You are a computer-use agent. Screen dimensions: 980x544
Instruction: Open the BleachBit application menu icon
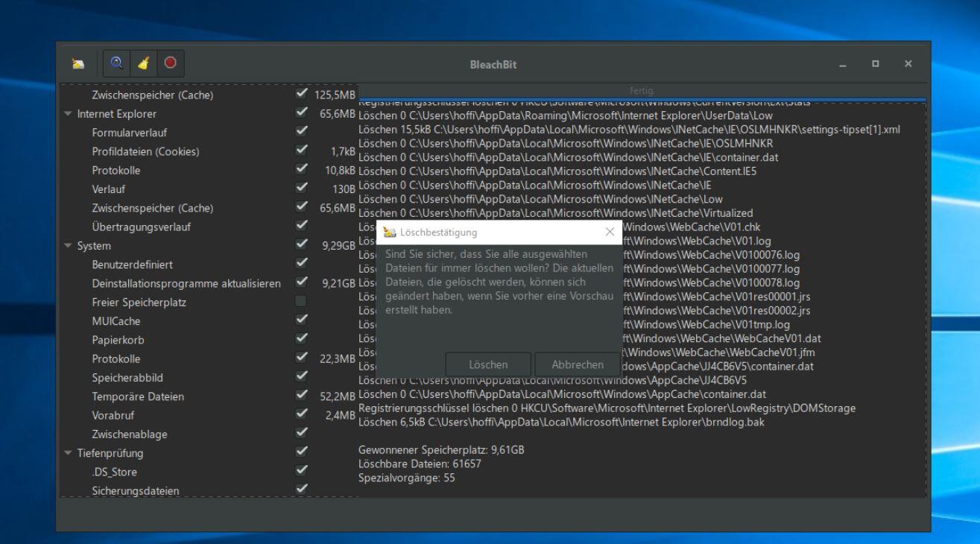(x=77, y=65)
